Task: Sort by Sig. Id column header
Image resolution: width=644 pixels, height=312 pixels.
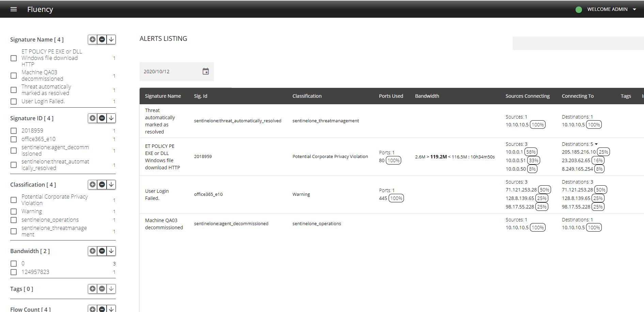Action: (x=201, y=96)
